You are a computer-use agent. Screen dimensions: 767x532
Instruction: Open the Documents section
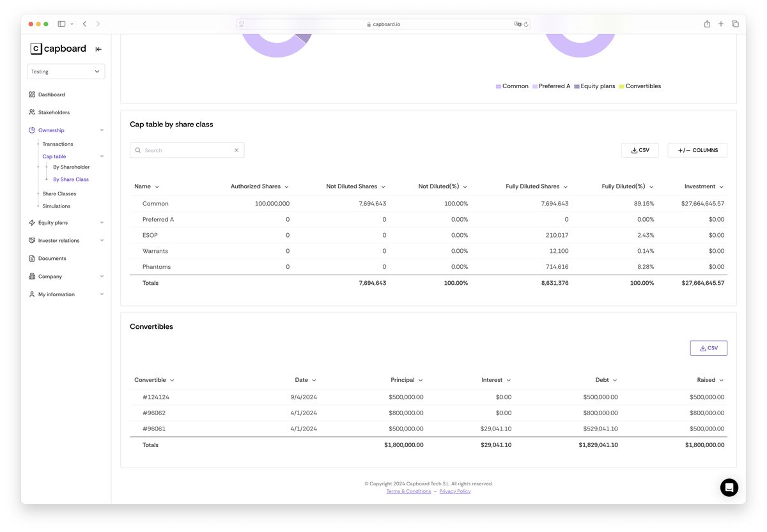point(49,258)
